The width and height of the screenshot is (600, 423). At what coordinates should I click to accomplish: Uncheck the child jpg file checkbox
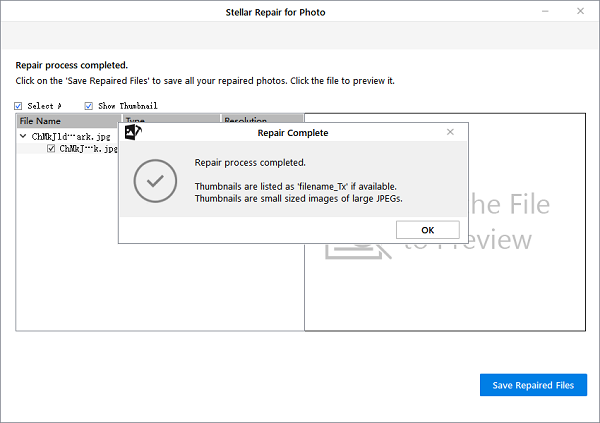click(x=52, y=148)
